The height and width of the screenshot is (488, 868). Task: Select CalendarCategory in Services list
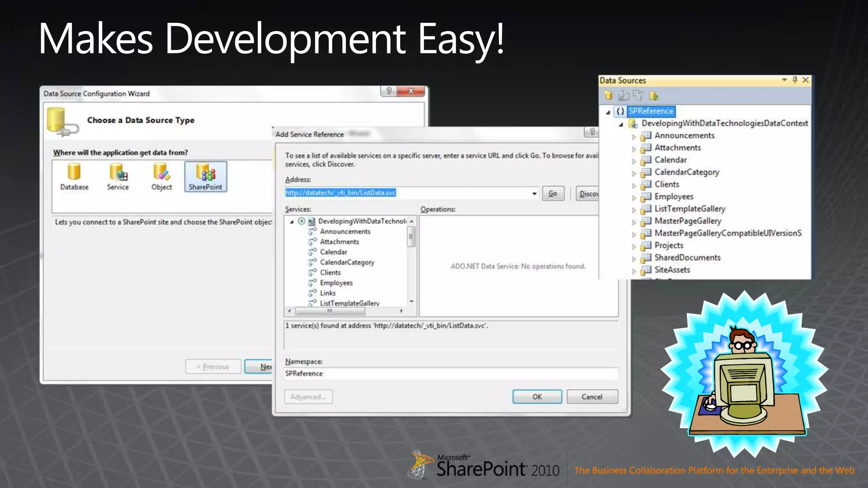(347, 262)
